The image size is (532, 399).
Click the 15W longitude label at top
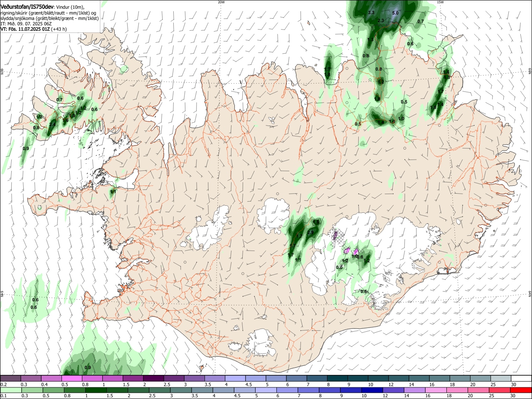pos(440,2)
